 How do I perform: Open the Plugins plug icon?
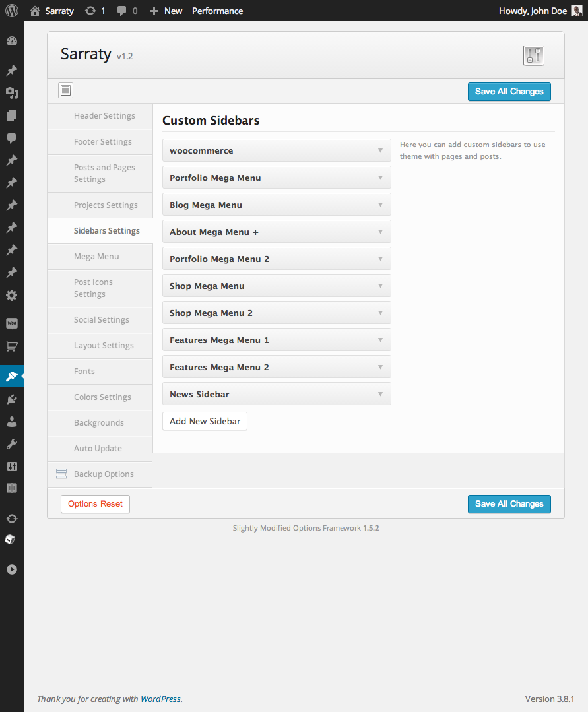coord(11,399)
